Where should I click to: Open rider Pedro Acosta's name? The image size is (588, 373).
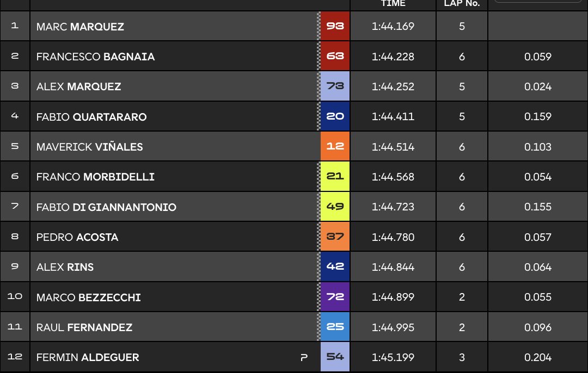(x=77, y=237)
